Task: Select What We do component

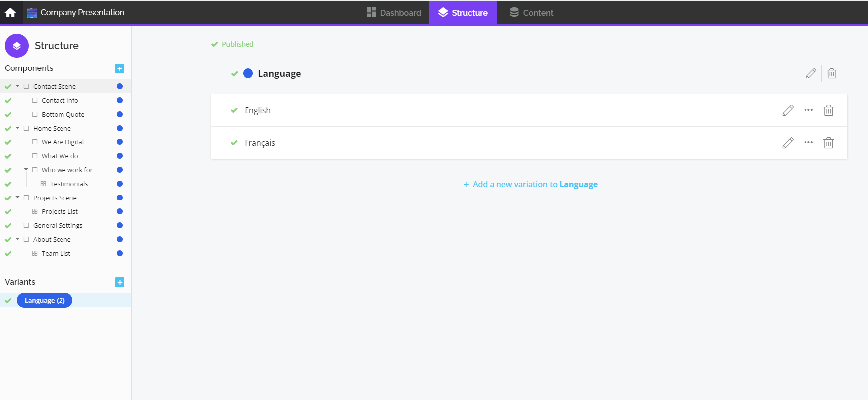Action: point(60,156)
